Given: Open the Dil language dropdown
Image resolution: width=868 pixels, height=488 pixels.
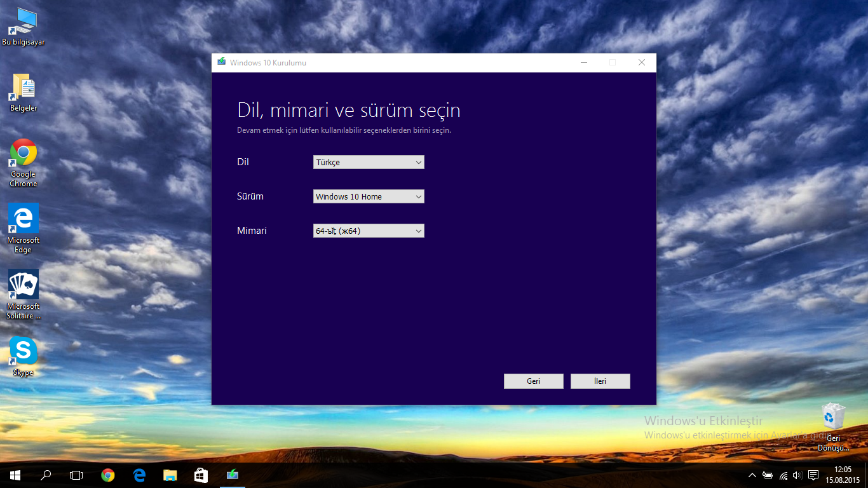Looking at the screenshot, I should [369, 162].
